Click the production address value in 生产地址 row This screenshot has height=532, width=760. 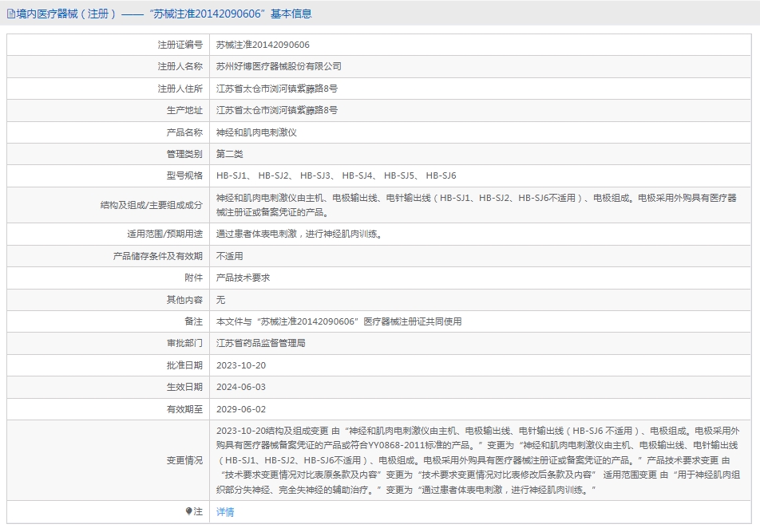(276, 110)
